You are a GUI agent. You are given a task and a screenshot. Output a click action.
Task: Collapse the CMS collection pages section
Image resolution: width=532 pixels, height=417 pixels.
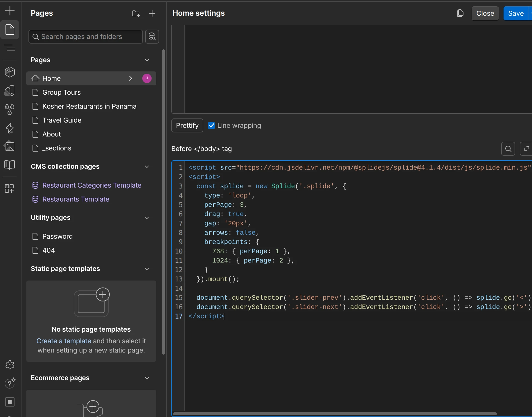[x=147, y=167]
